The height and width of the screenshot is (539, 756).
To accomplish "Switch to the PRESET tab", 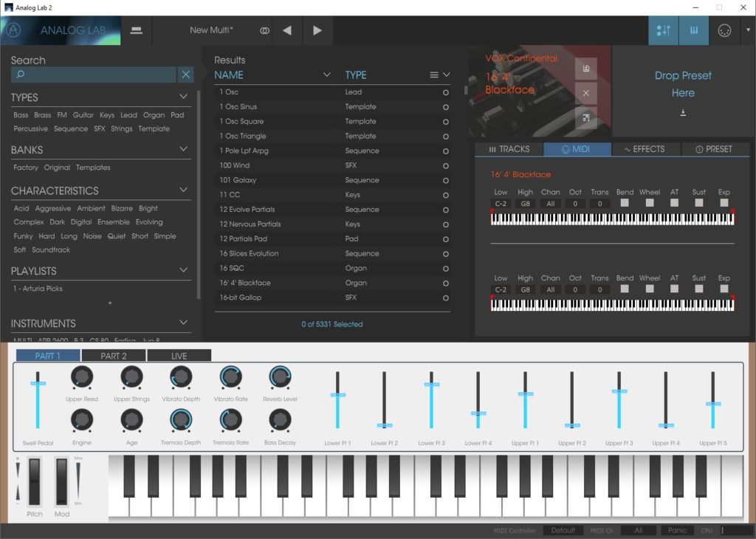I will pos(714,149).
